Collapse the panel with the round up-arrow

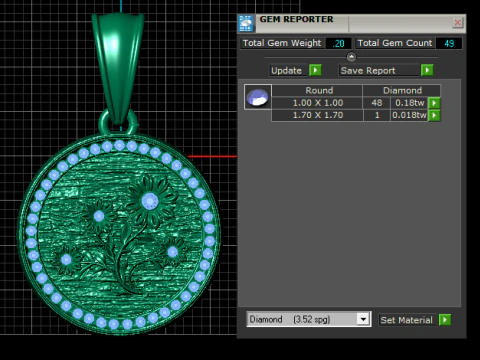point(351,57)
